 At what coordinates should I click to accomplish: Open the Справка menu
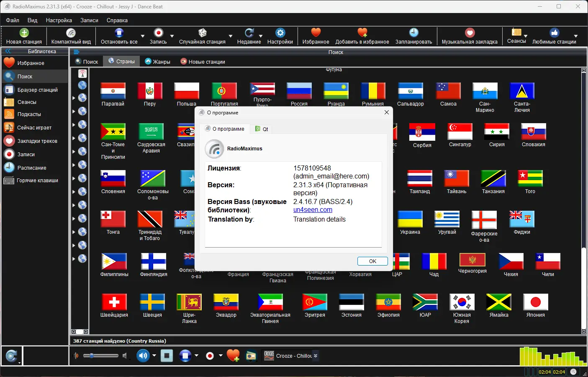(x=117, y=20)
